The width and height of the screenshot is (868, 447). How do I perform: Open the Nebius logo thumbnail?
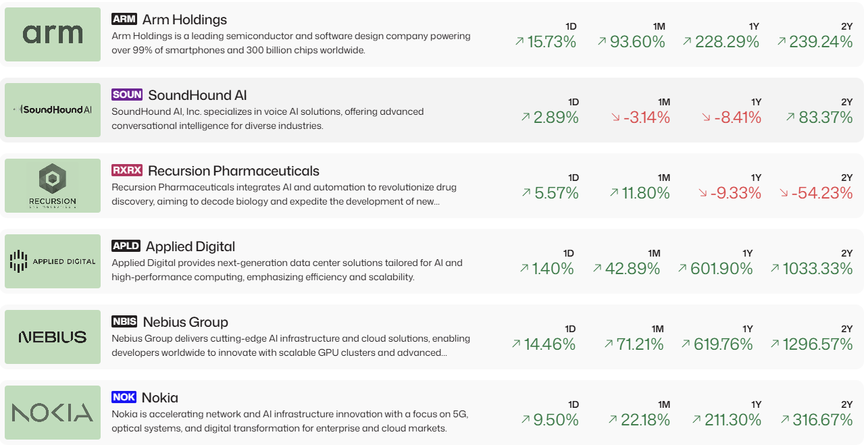coord(53,337)
